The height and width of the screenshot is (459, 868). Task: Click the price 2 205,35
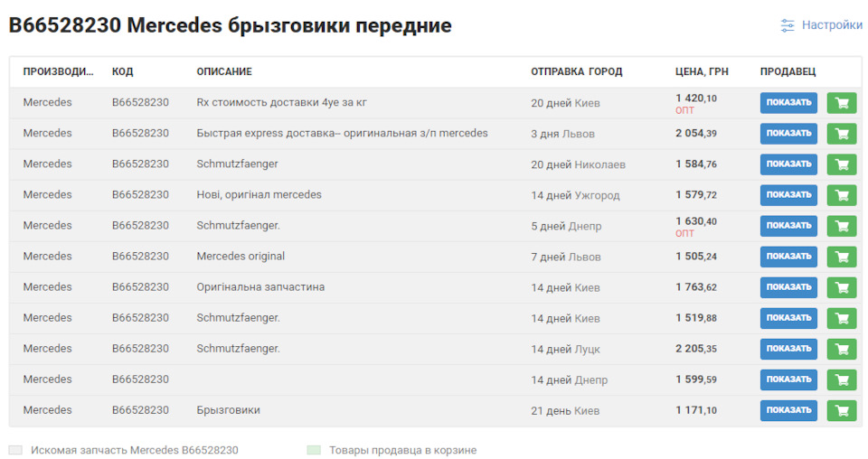696,349
